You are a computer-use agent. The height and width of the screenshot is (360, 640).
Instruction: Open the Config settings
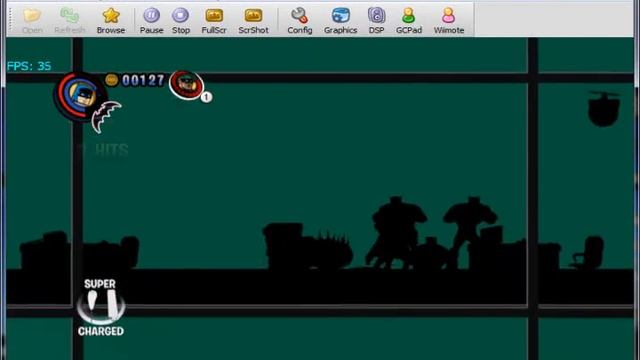point(300,21)
